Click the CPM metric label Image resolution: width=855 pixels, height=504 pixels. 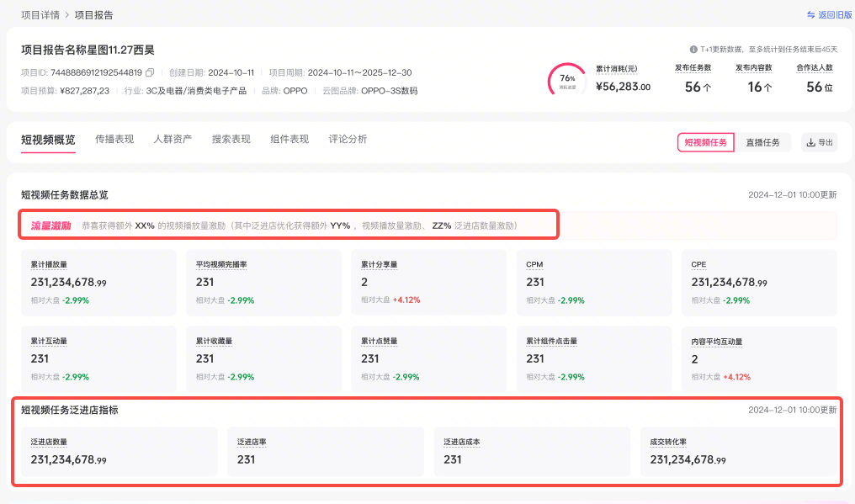tap(534, 264)
